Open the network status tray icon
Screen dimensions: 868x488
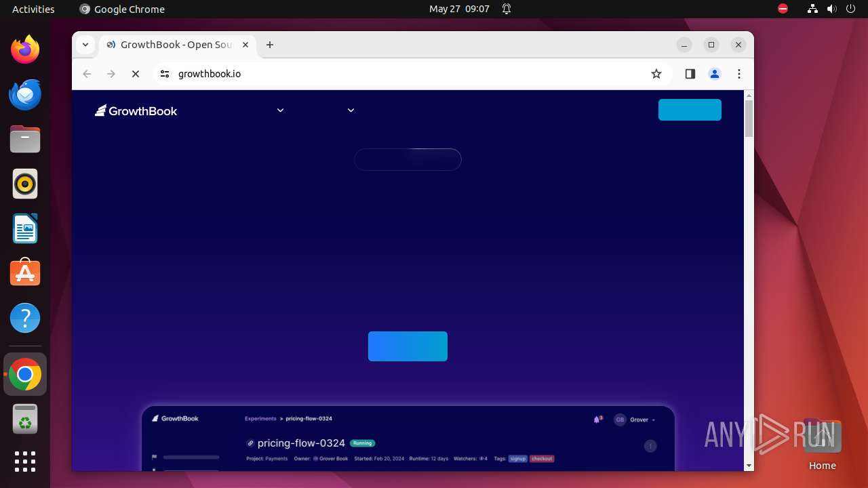pyautogui.click(x=812, y=9)
